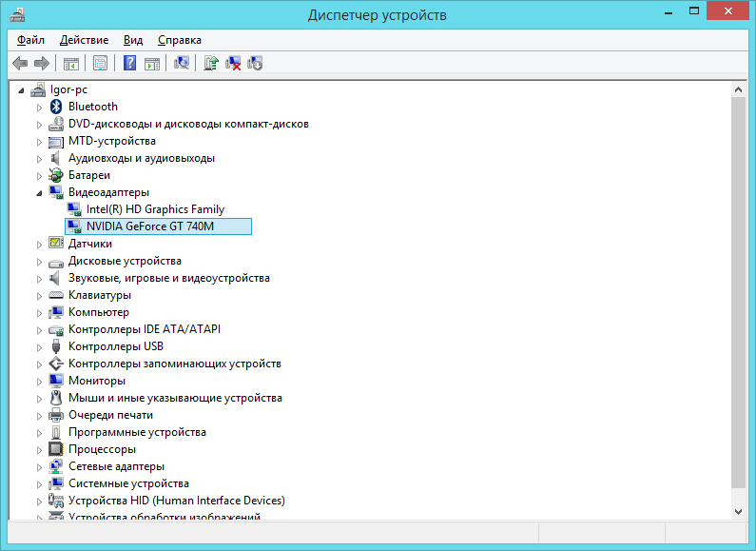The image size is (756, 551).
Task: Select Звуковые, игровые и видеоустройства label
Action: [x=169, y=278]
